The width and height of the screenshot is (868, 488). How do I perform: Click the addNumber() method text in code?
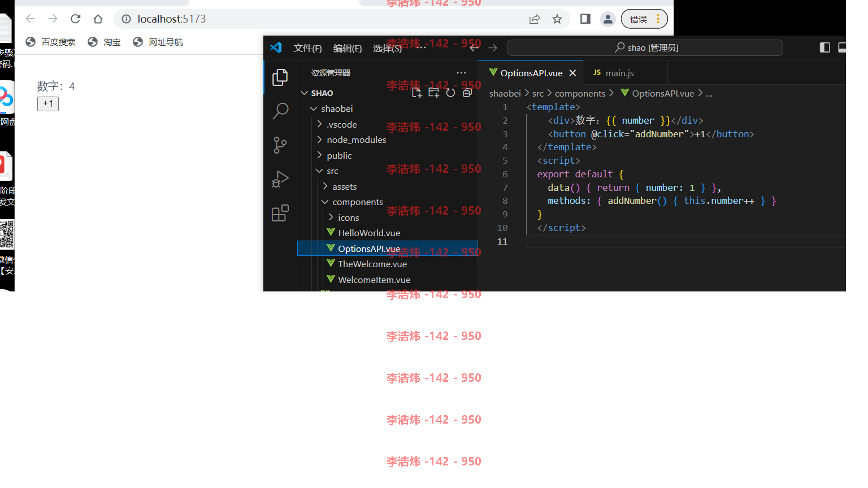coord(637,201)
